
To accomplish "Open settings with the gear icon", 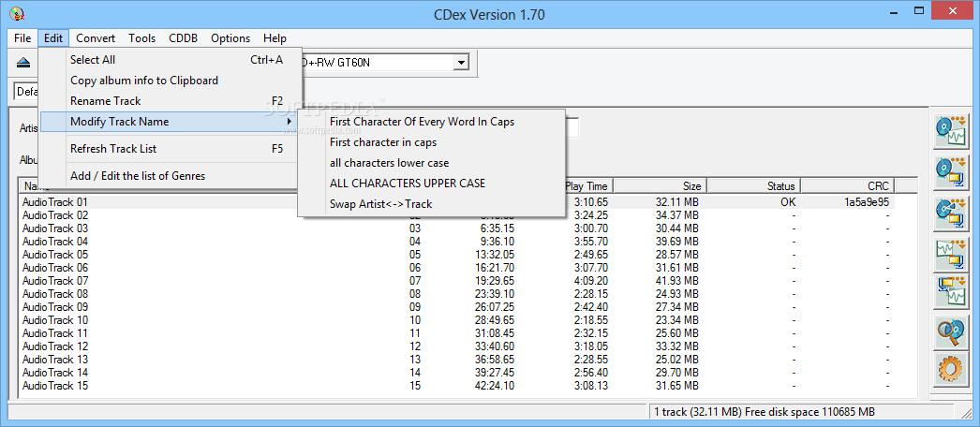I will coord(951,370).
